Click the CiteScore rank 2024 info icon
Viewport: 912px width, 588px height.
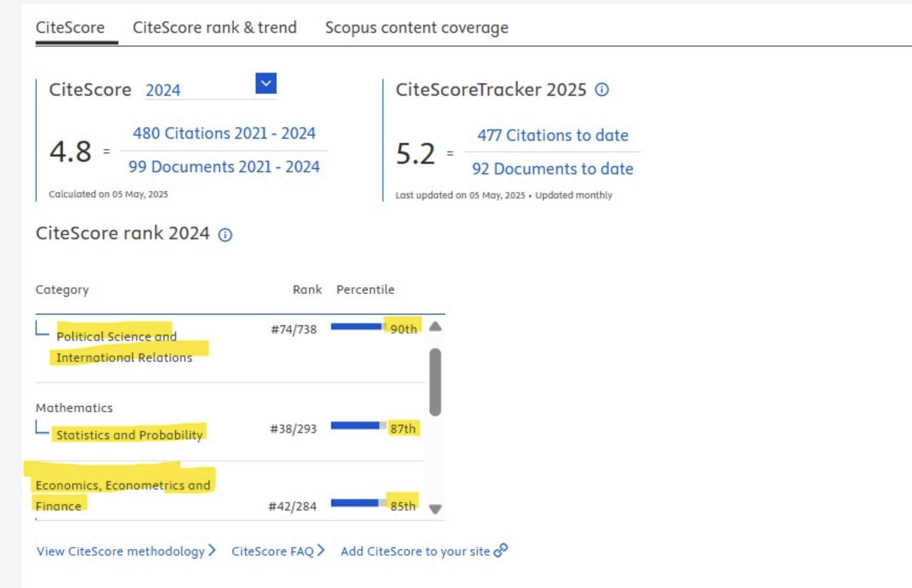(x=225, y=235)
